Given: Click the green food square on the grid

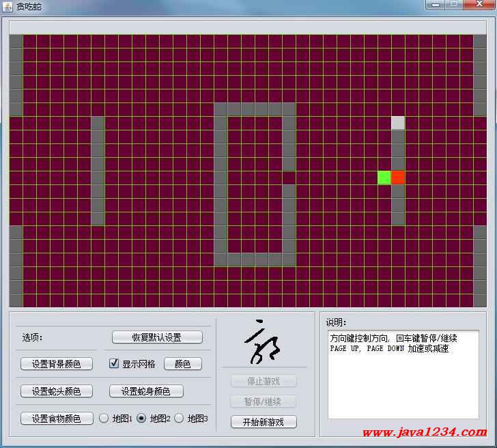Looking at the screenshot, I should (384, 178).
